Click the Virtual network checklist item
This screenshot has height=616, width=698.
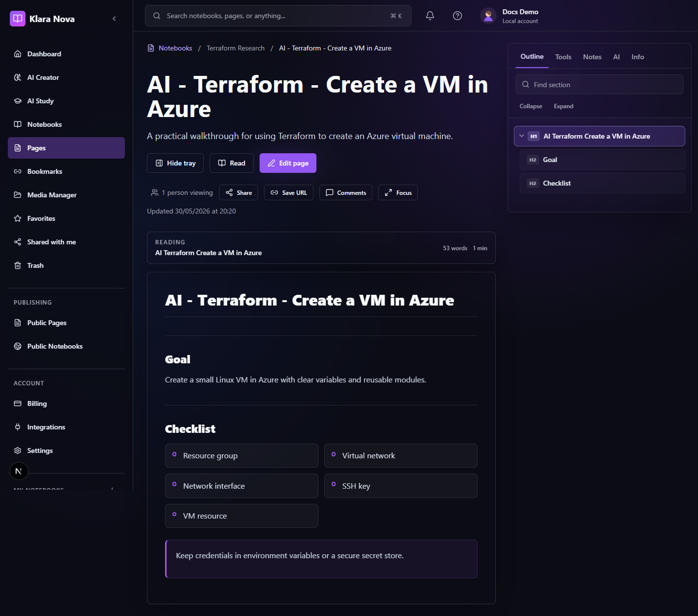401,456
